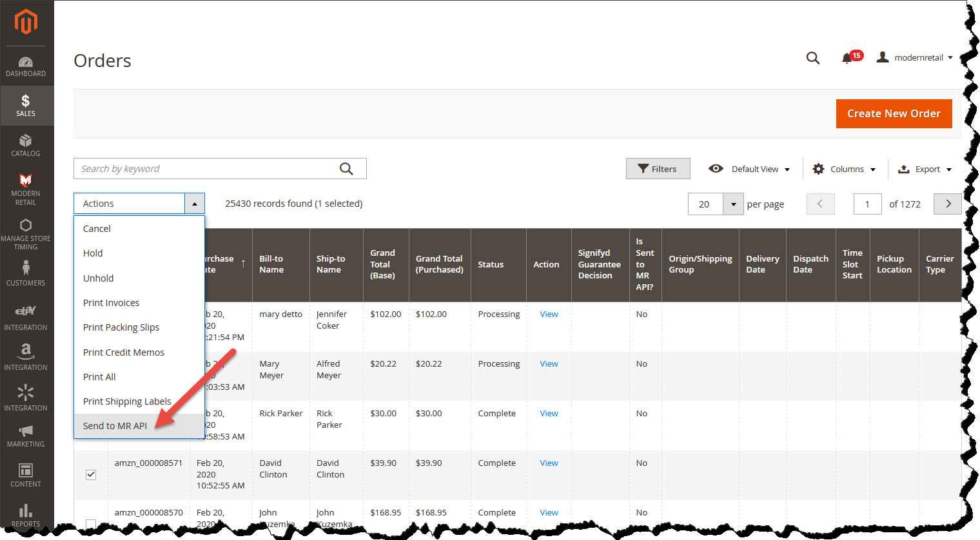Open the per page count dropdown arrow
The height and width of the screenshot is (540, 980).
click(733, 204)
